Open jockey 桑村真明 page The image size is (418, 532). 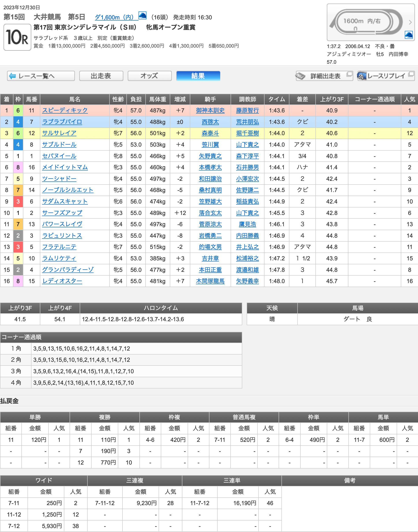pos(210,190)
